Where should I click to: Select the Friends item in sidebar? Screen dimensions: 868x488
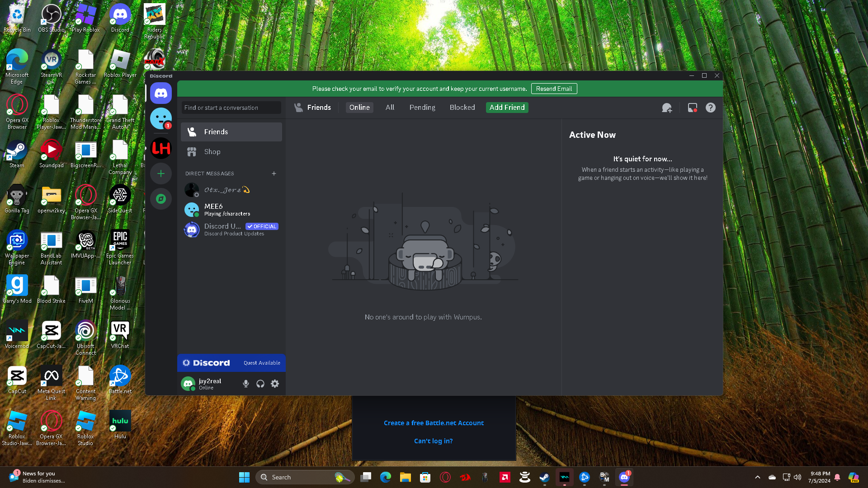point(231,132)
